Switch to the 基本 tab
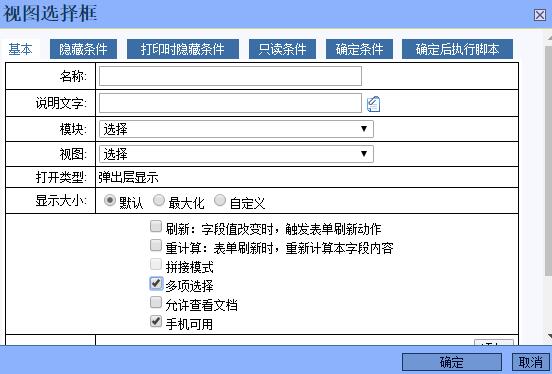Viewport: 552px width, 374px height. tap(20, 49)
